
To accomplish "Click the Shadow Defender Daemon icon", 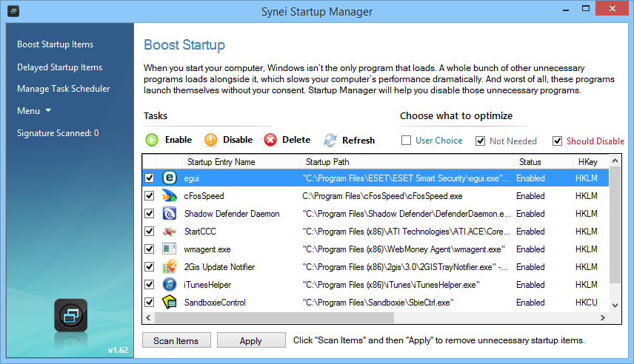I will 170,213.
